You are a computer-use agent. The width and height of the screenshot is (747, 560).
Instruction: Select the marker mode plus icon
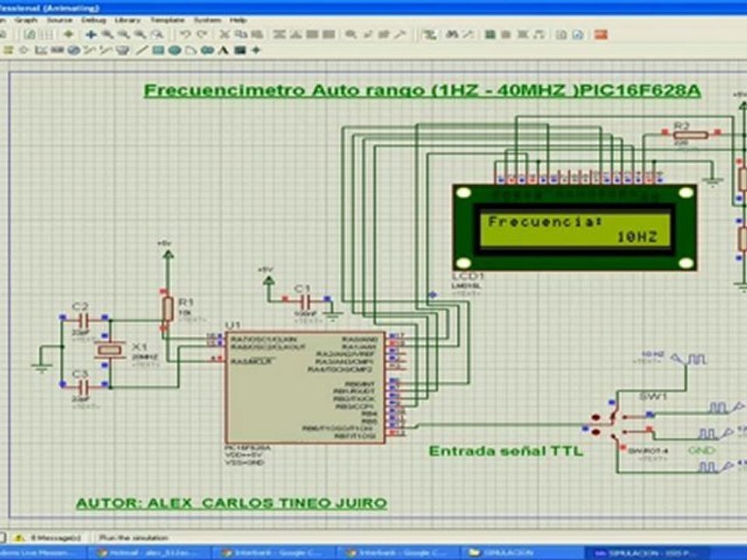tap(256, 50)
